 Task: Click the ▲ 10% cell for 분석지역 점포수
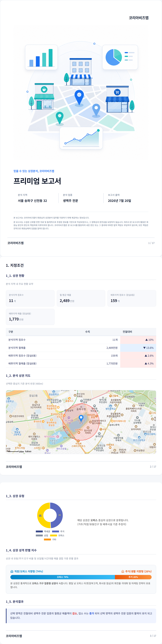138,340
